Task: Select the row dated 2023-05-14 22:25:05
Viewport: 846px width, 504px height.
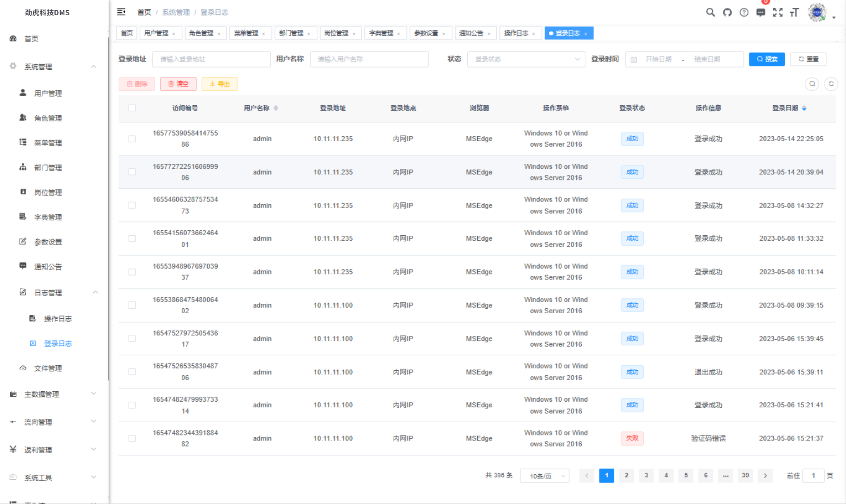Action: coord(132,139)
